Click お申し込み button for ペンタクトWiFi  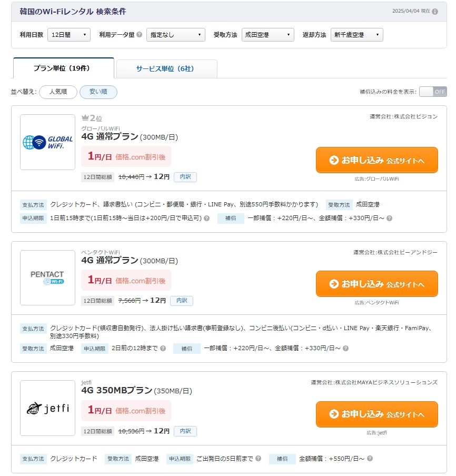point(377,283)
